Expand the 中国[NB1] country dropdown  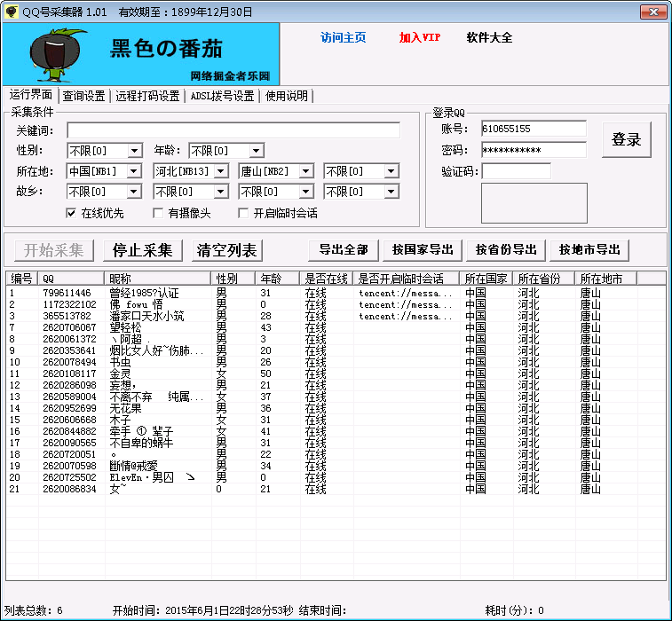134,171
